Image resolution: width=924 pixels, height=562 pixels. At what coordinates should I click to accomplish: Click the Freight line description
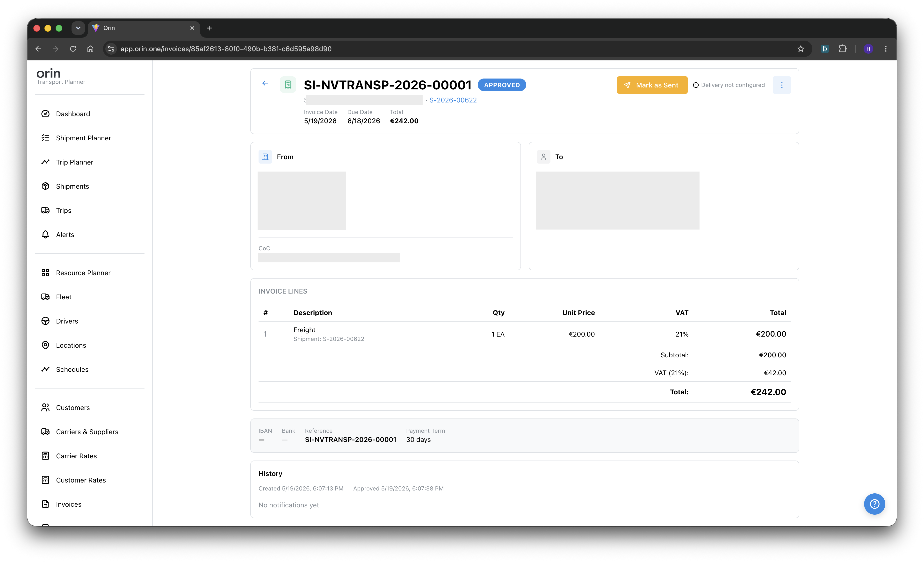click(x=304, y=330)
